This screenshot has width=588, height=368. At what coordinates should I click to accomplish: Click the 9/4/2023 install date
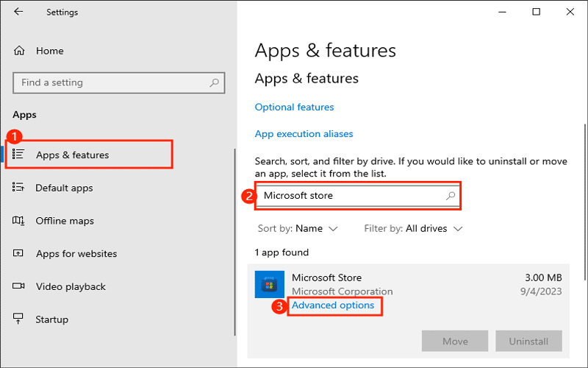coord(541,291)
